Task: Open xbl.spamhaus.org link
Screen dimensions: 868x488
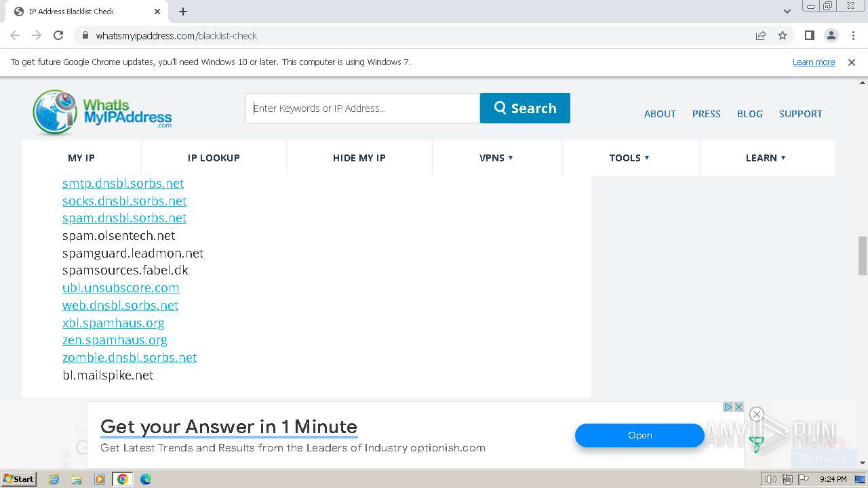Action: click(113, 323)
